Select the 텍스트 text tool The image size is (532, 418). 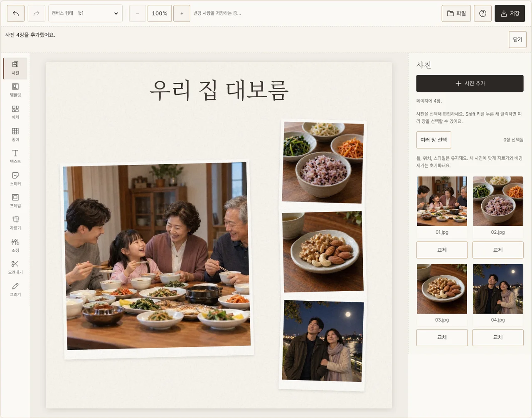(x=15, y=157)
